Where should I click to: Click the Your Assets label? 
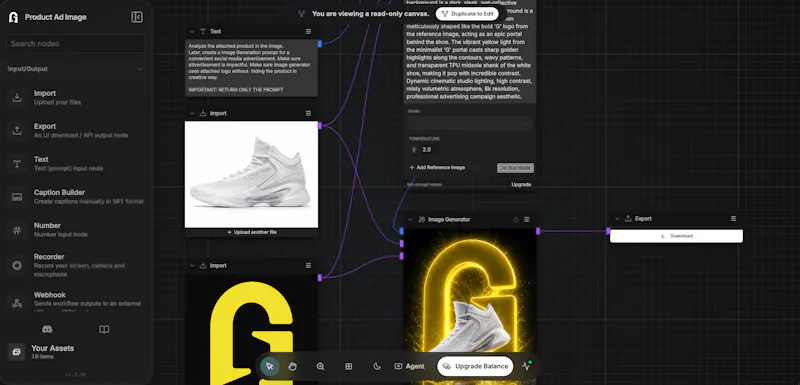pos(53,348)
